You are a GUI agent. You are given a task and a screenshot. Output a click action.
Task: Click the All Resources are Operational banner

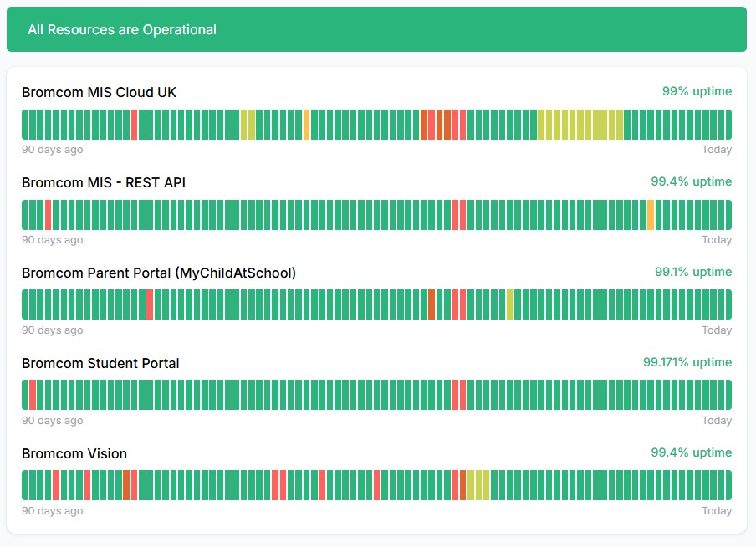pos(376,29)
